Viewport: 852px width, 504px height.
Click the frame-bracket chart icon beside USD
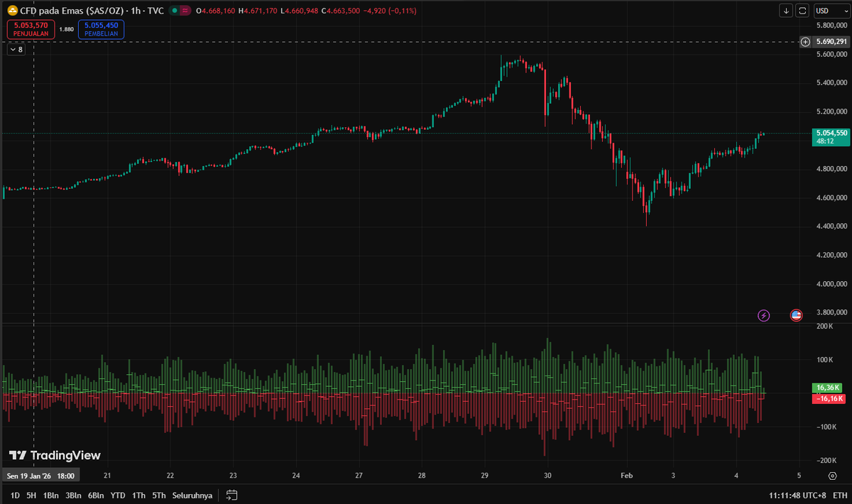[802, 11]
